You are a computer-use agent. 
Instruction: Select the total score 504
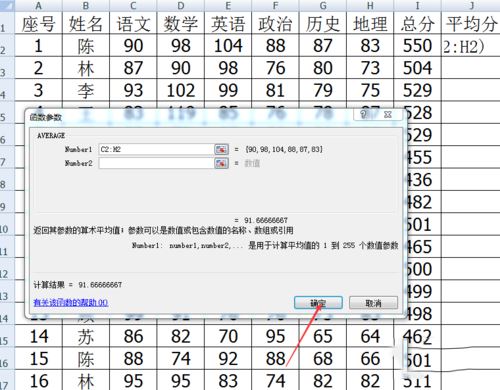coord(417,68)
